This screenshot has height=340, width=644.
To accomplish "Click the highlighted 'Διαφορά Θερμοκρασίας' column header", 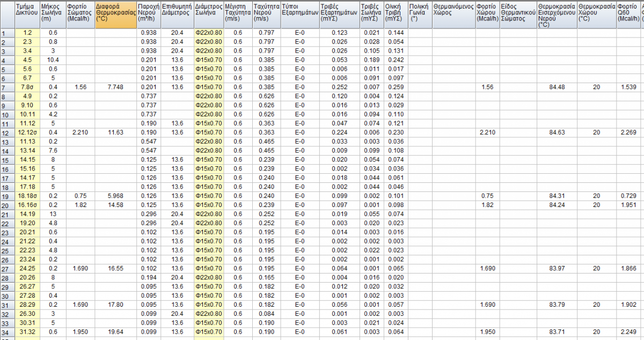I will (x=115, y=14).
